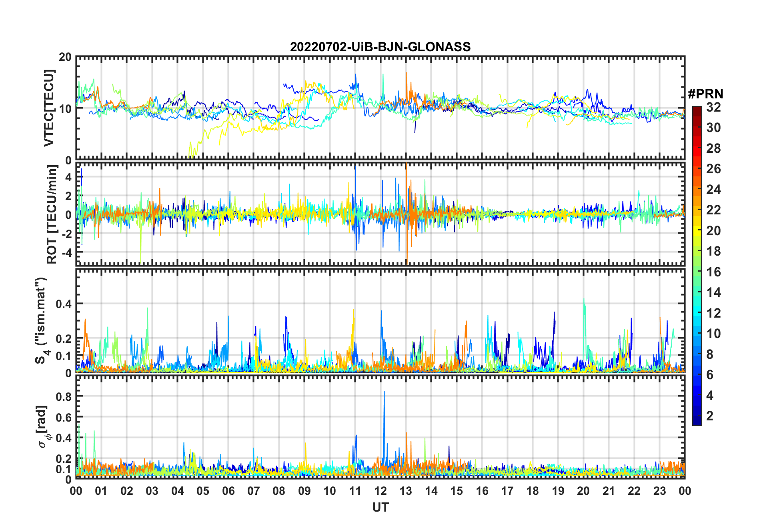Screen dimensions: 761x532
Task: Click the ROT [TECU/min] axis label
Action: point(52,214)
